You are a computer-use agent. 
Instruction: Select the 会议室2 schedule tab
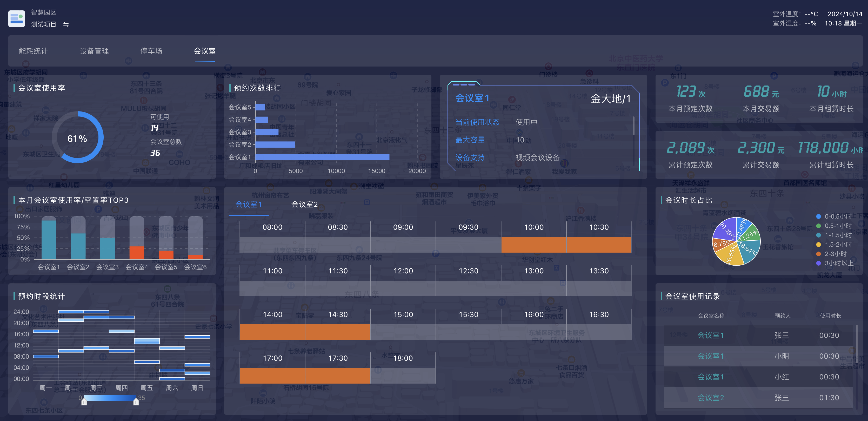point(304,204)
